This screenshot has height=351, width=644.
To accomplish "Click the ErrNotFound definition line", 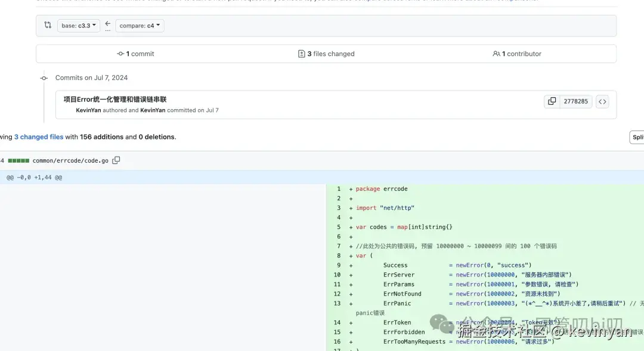I will coord(472,294).
